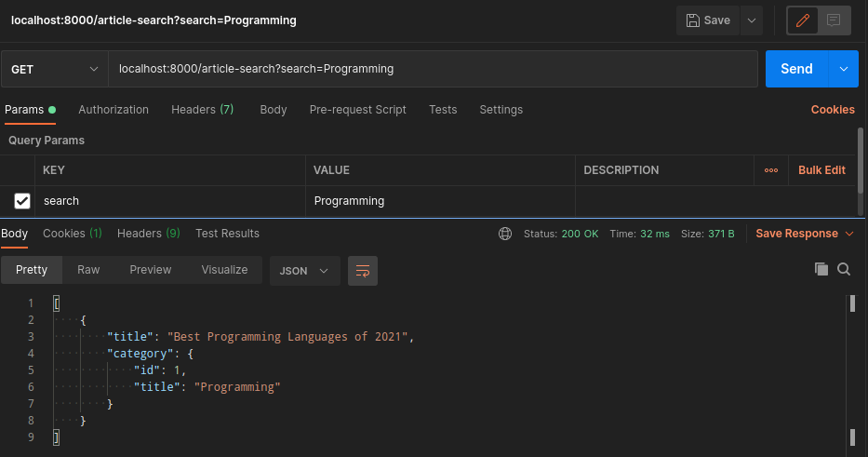The width and height of the screenshot is (868, 457).
Task: Open the comments icon at top right
Action: (x=834, y=20)
